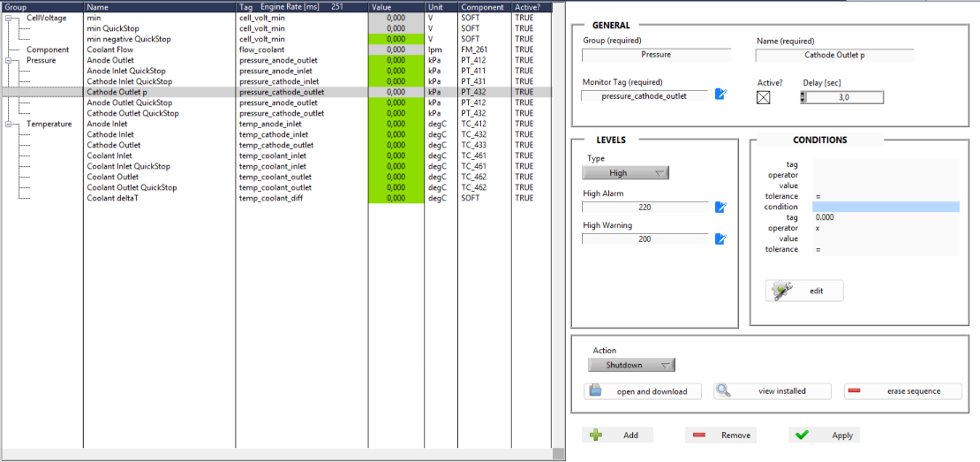Collapse the CellVoltage tree group
Viewport: 980px width, 462px height.
[9, 18]
